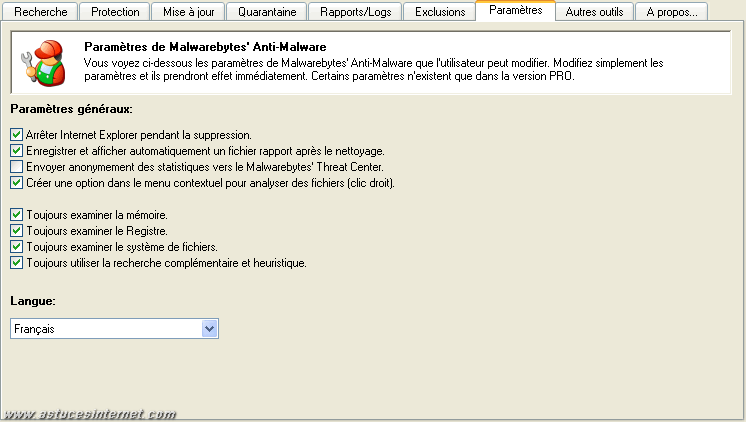The image size is (746, 422).
Task: Open the Protection tab
Action: [x=115, y=12]
